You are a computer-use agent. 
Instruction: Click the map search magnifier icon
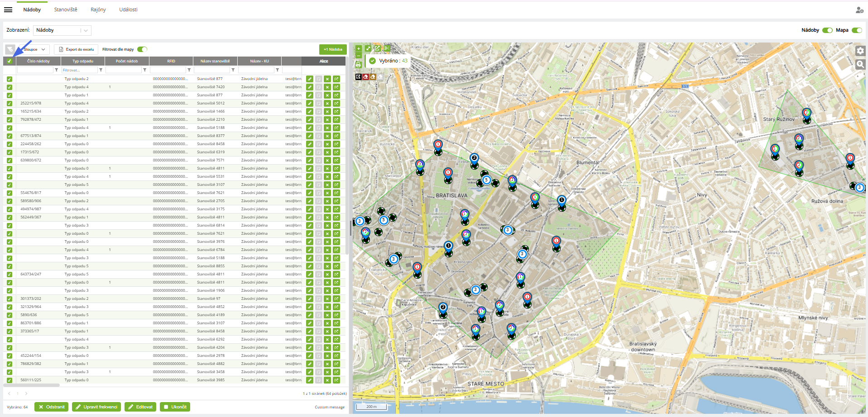[x=860, y=65]
